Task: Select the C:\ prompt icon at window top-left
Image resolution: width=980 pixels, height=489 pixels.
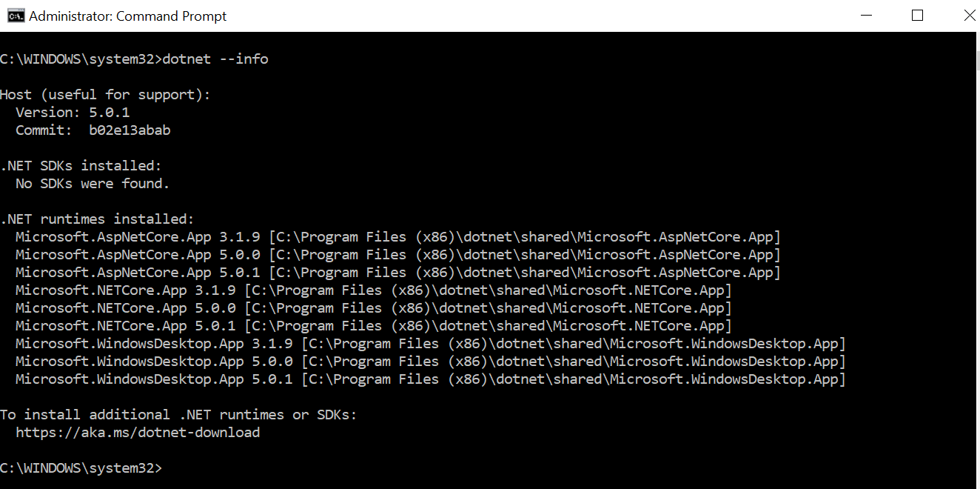Action: [x=16, y=15]
